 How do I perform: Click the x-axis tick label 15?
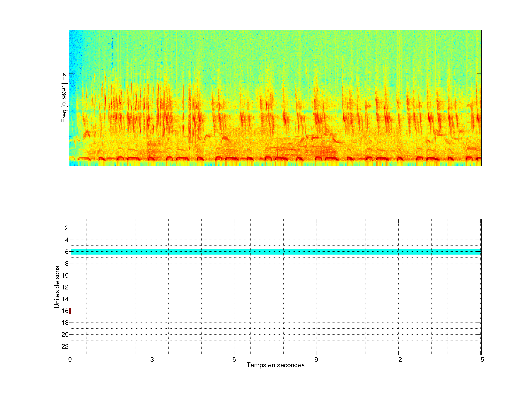(x=480, y=359)
